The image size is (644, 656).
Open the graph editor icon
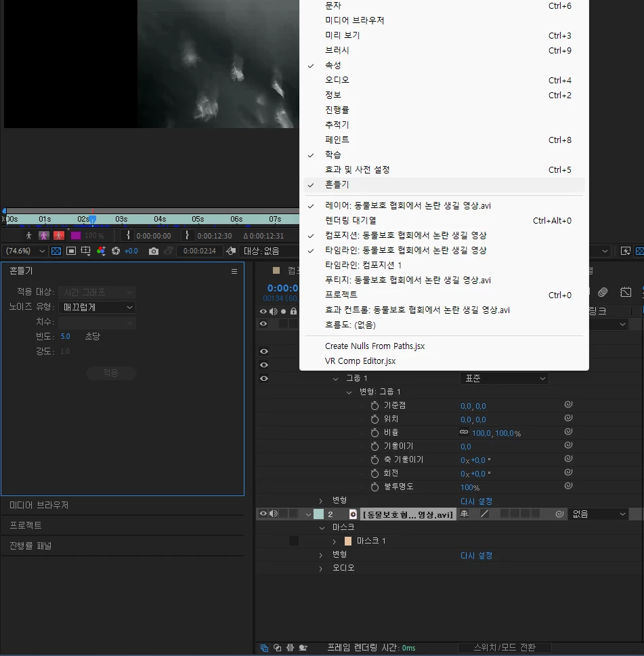(626, 293)
